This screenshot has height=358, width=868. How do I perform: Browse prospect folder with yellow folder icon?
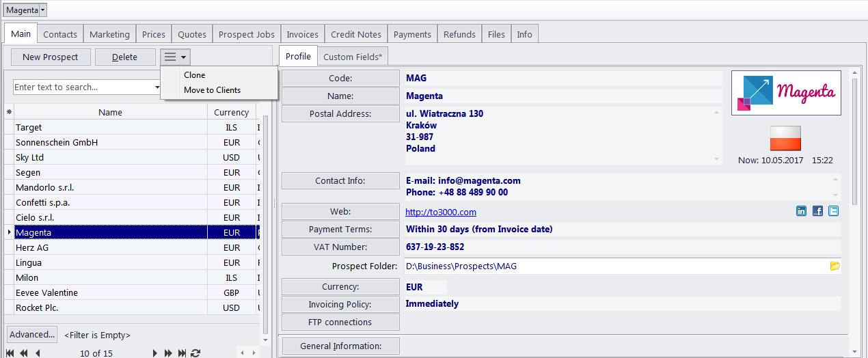pos(835,266)
